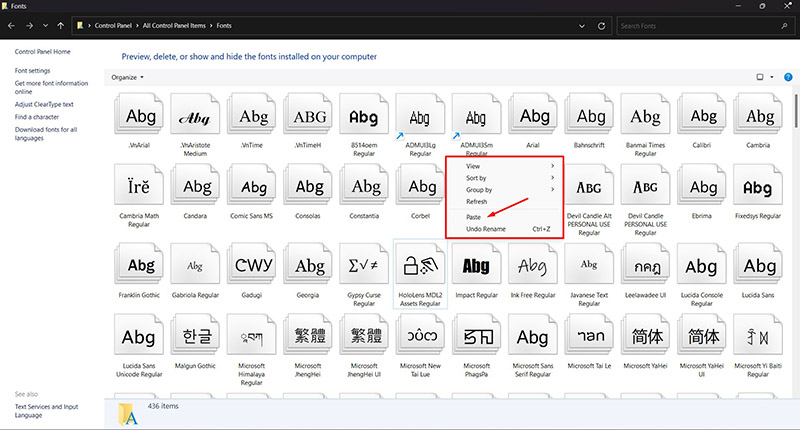The width and height of the screenshot is (800, 430).
Task: Expand the address bar history dropdown
Action: 582,26
